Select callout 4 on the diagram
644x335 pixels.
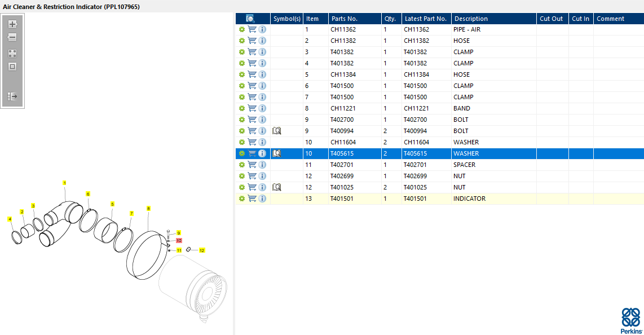pos(10,219)
